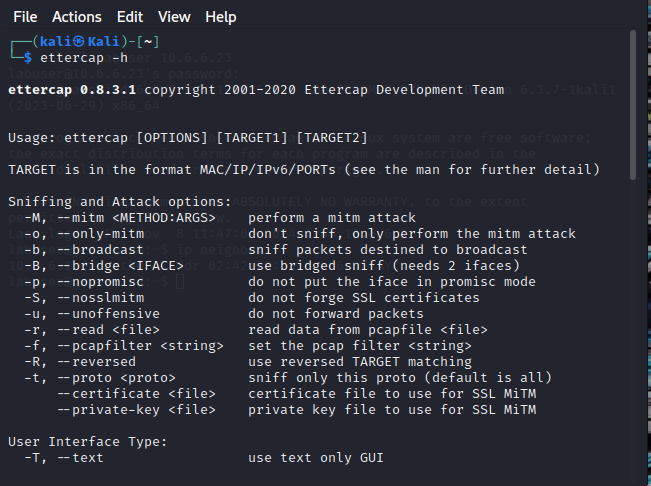The width and height of the screenshot is (651, 486).
Task: Click the '--unoffensive' option text
Action: pos(108,314)
